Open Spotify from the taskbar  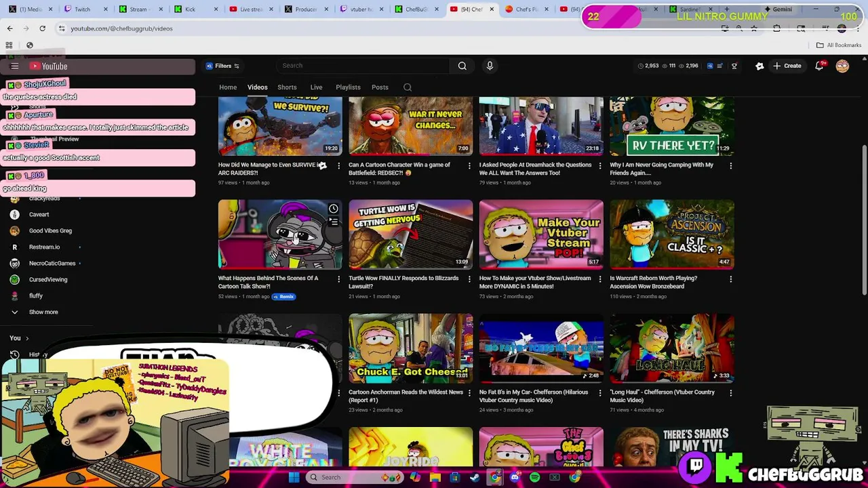pyautogui.click(x=534, y=477)
